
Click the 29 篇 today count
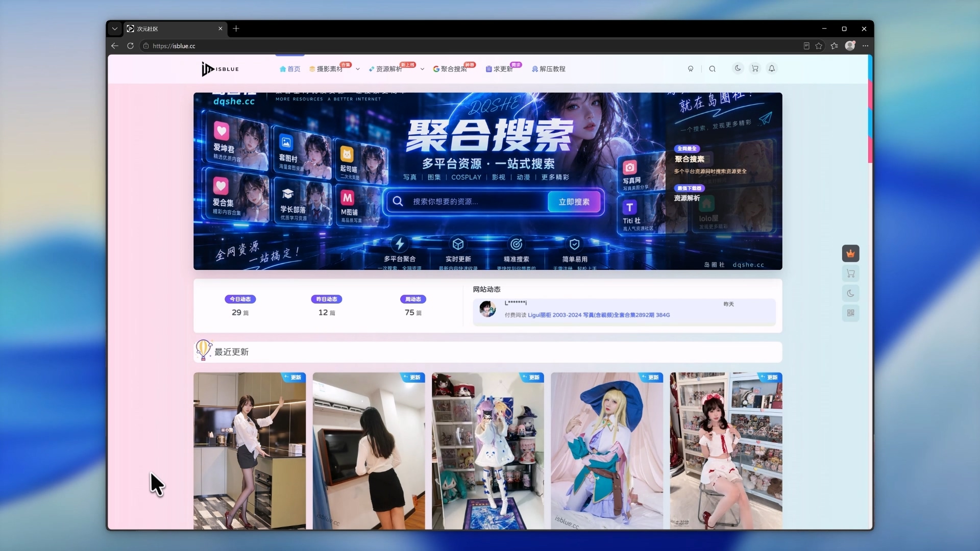tap(240, 313)
